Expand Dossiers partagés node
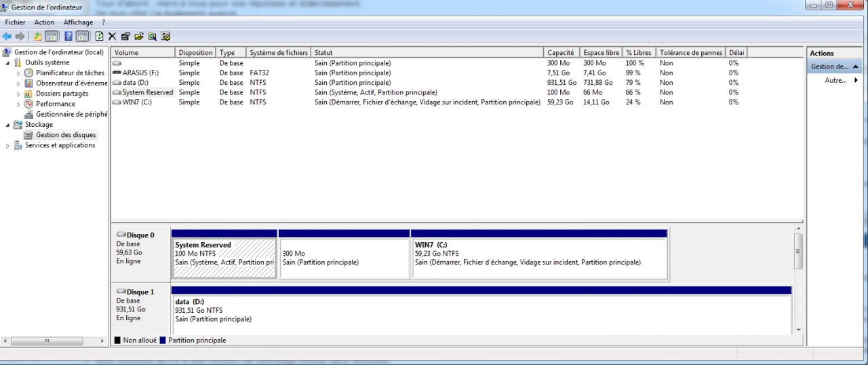The image size is (868, 365). 19,94
